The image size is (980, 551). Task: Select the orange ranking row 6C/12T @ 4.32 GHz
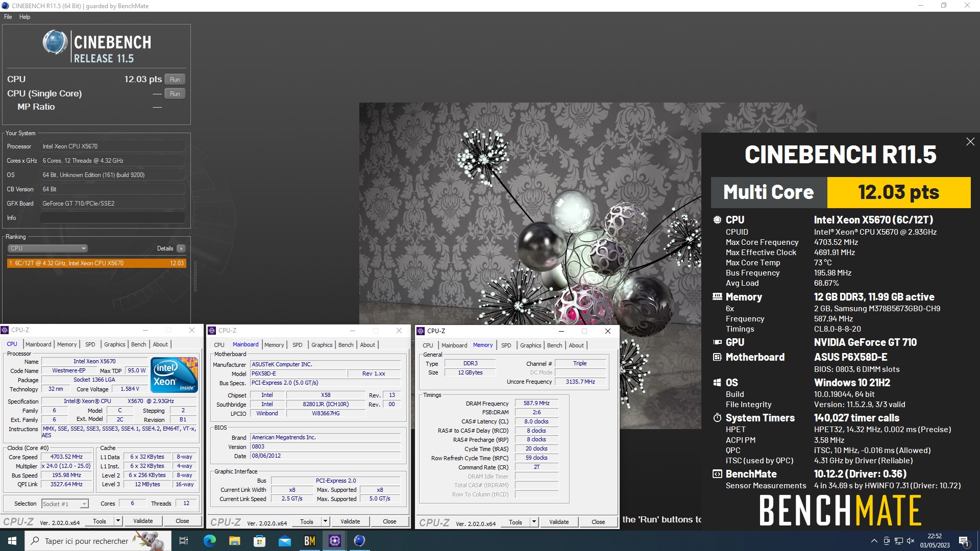[96, 263]
